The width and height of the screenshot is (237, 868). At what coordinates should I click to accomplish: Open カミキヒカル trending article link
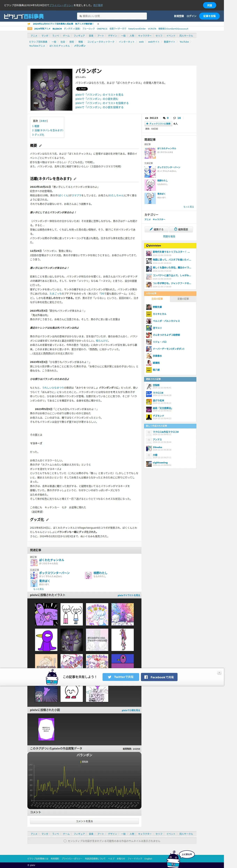160,314
